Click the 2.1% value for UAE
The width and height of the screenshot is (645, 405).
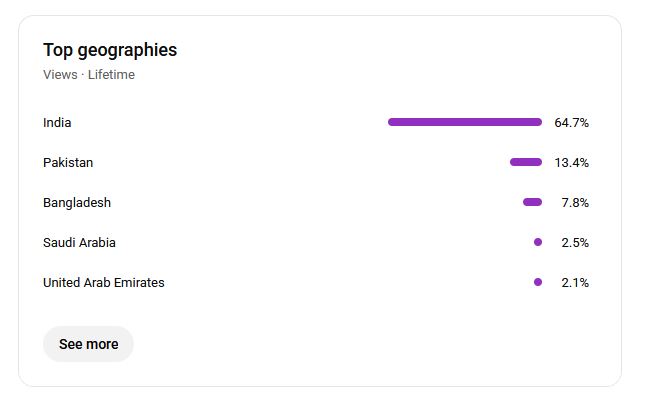(575, 283)
